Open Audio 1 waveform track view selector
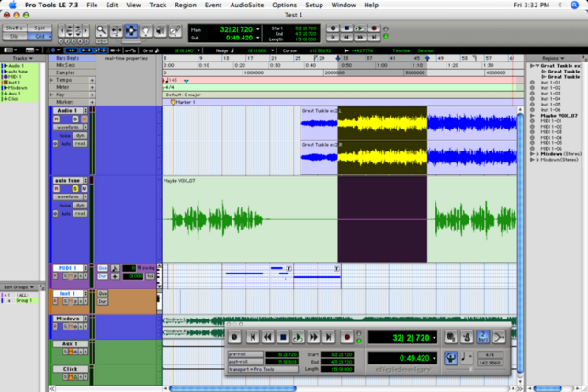Viewport: 588px width, 392px height. click(x=70, y=127)
